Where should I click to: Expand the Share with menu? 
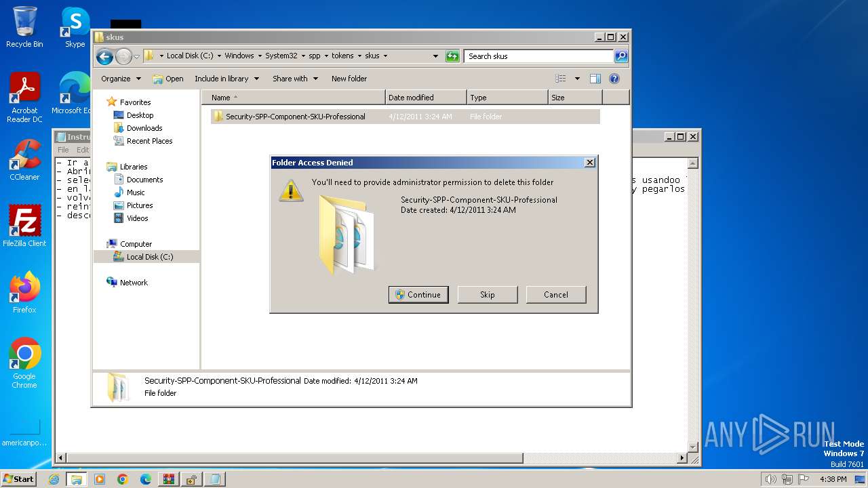[x=295, y=79]
